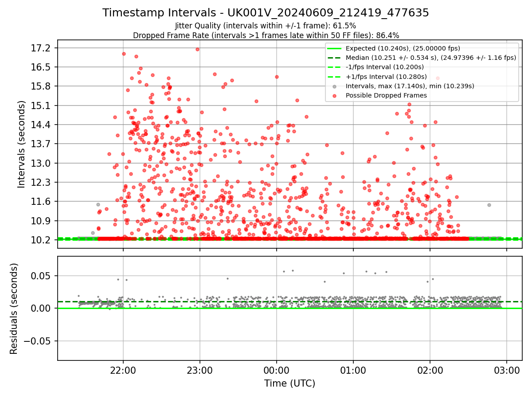Click the 0.00 residuals tick label
The height and width of the screenshot is (399, 532).
[x=42, y=308]
